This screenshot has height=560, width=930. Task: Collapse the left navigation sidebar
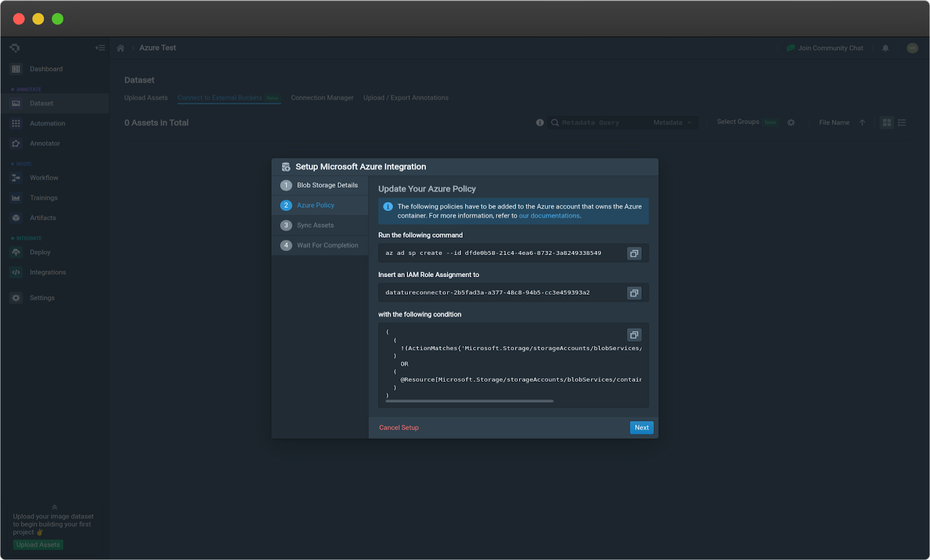point(100,48)
